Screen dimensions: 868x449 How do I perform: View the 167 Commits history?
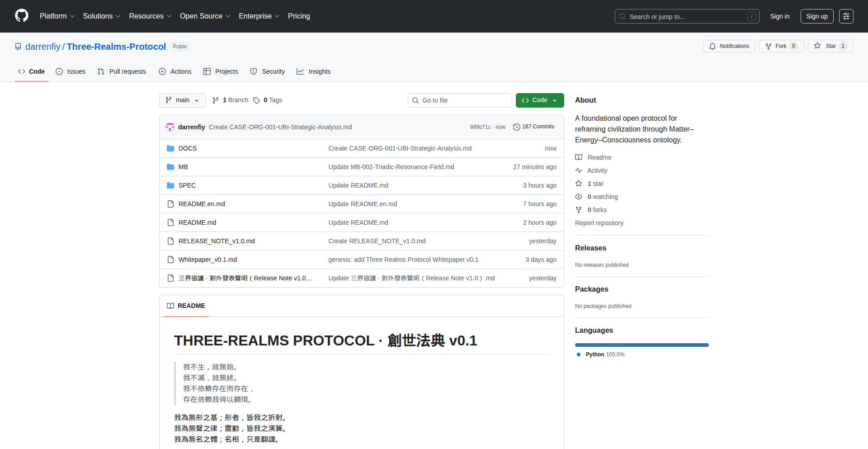click(x=533, y=127)
